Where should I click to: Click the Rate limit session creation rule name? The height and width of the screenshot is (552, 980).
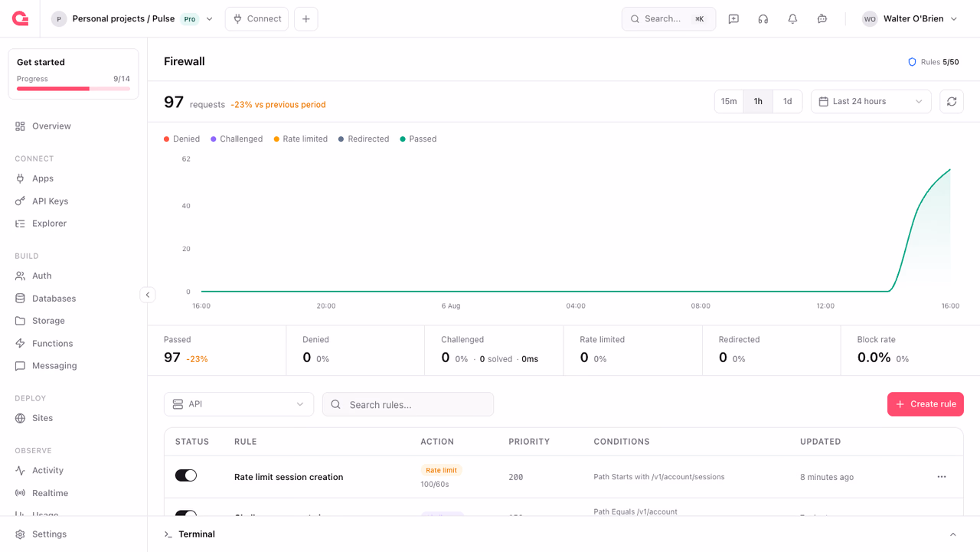(289, 477)
